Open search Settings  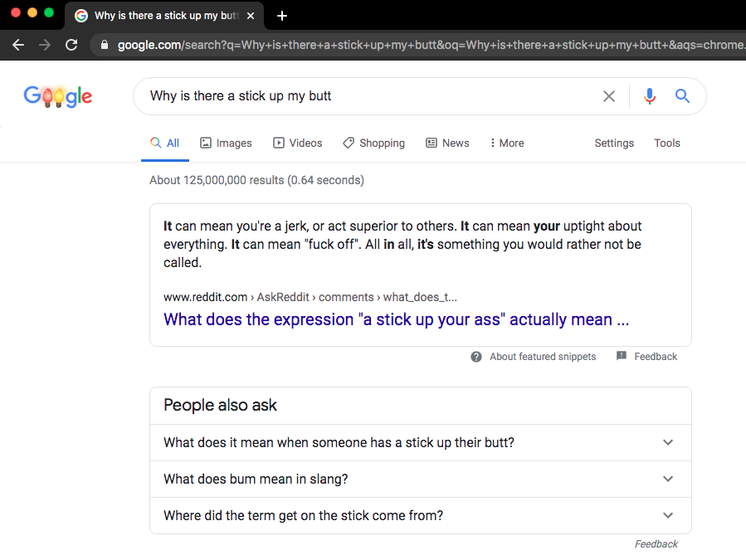pyautogui.click(x=614, y=144)
